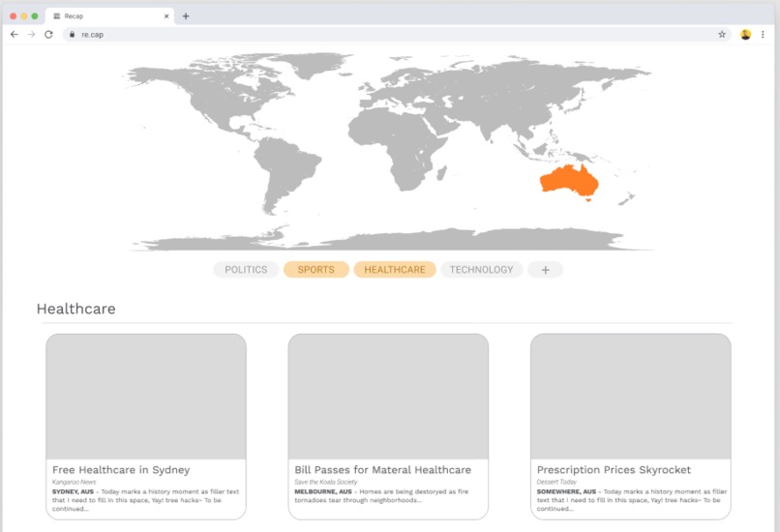Image resolution: width=780 pixels, height=532 pixels.
Task: Select highlighted Australia on the map
Action: pos(570,181)
